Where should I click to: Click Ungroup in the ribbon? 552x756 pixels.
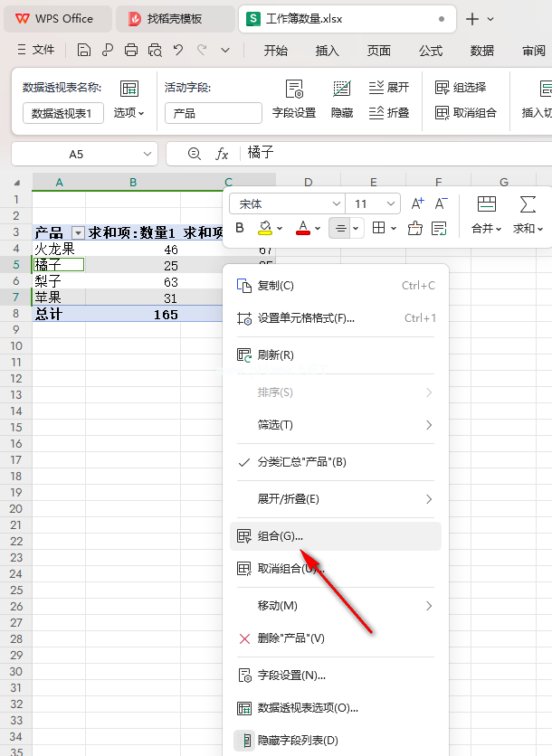point(466,113)
